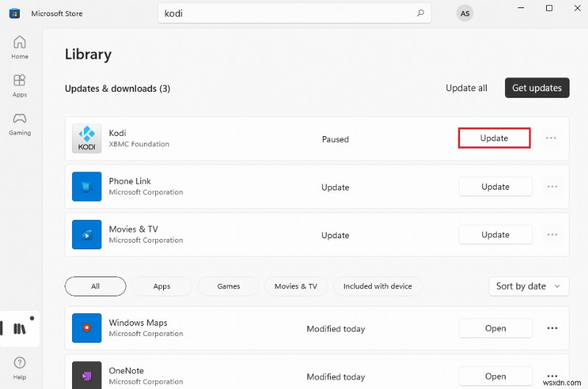This screenshot has width=588, height=389.
Task: Click the Windows Maps app icon
Action: 87,328
